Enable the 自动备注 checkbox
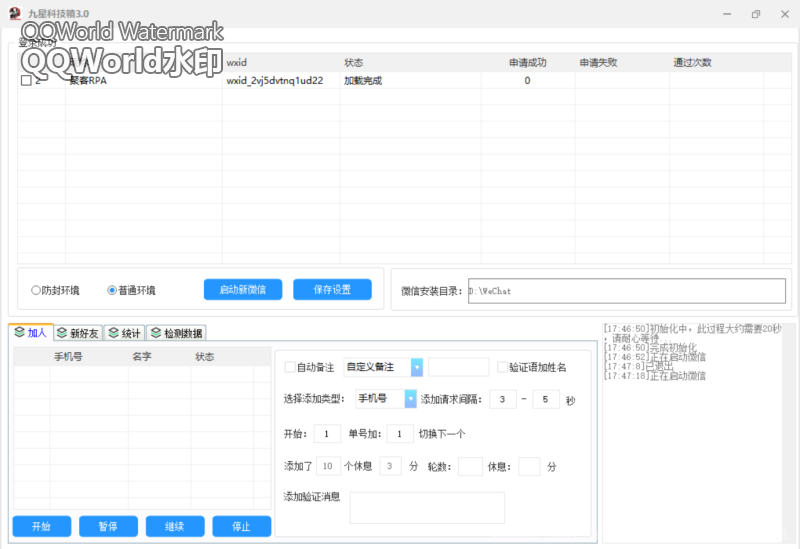Image resolution: width=800 pixels, height=549 pixels. pyautogui.click(x=290, y=367)
